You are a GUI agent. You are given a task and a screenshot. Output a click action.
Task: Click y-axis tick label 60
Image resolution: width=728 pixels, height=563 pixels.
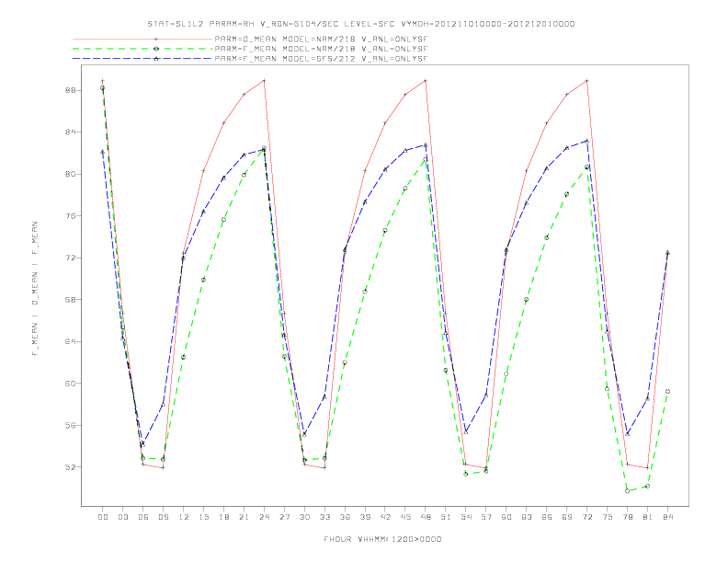pos(70,384)
